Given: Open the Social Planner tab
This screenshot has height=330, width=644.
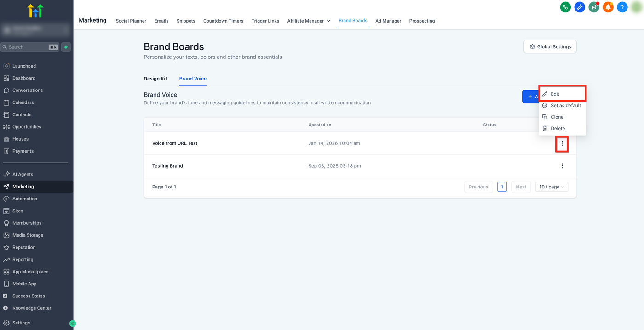Looking at the screenshot, I should (131, 21).
